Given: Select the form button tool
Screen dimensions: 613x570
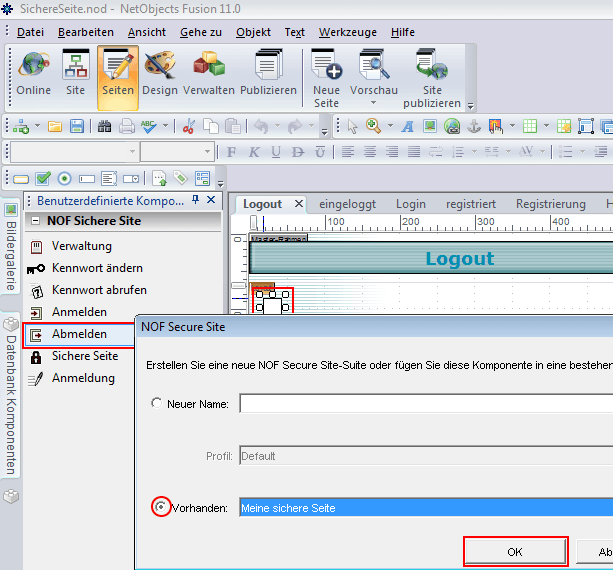Looking at the screenshot, I should click(21, 179).
